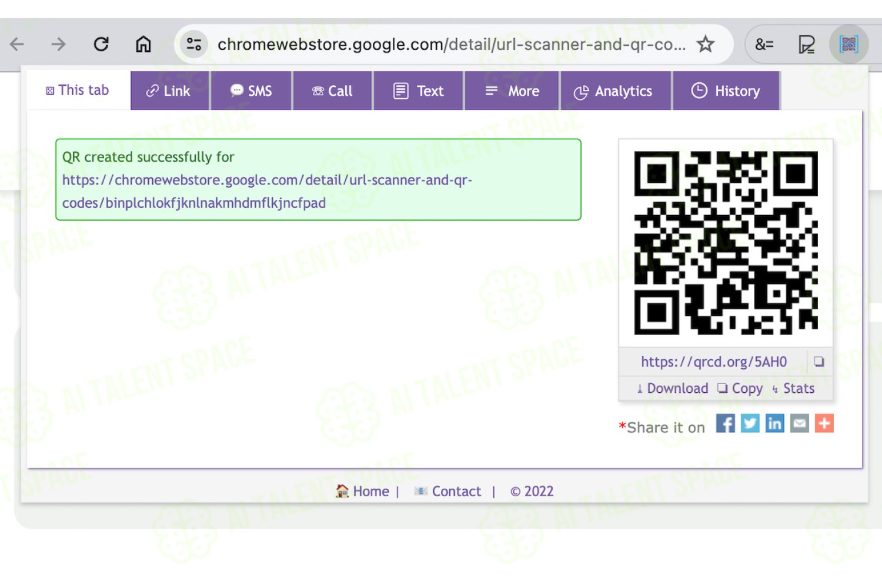Share via email icon
The height and width of the screenshot is (588, 882).
tap(800, 423)
